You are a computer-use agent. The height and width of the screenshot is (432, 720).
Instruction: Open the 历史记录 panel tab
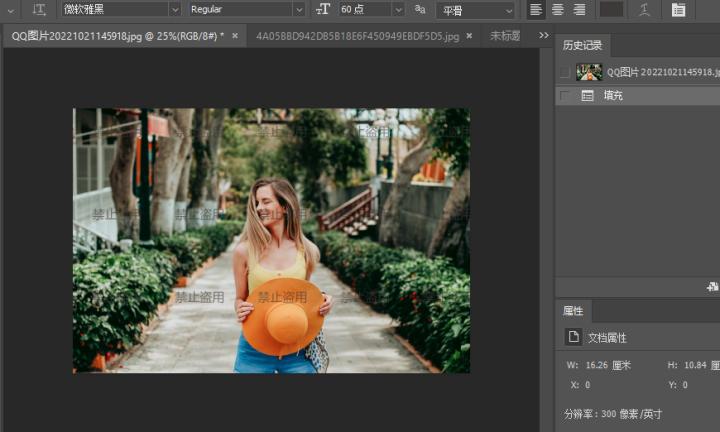point(582,46)
